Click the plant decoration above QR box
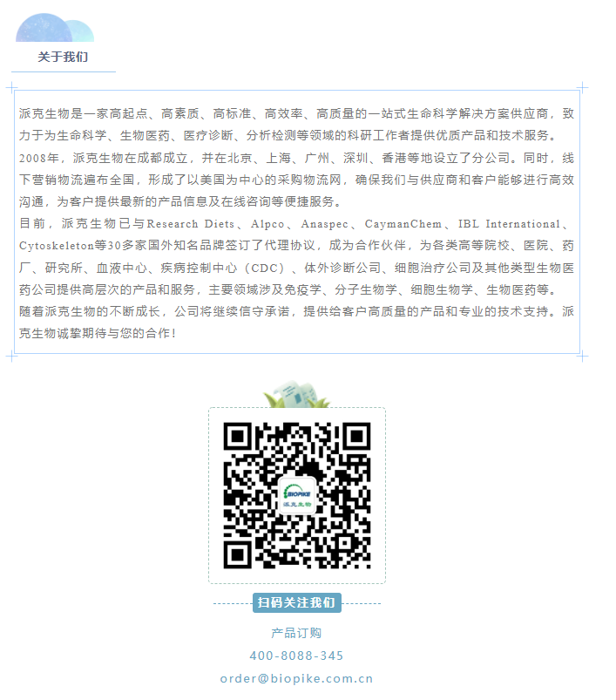The image size is (616, 700). pos(296,394)
